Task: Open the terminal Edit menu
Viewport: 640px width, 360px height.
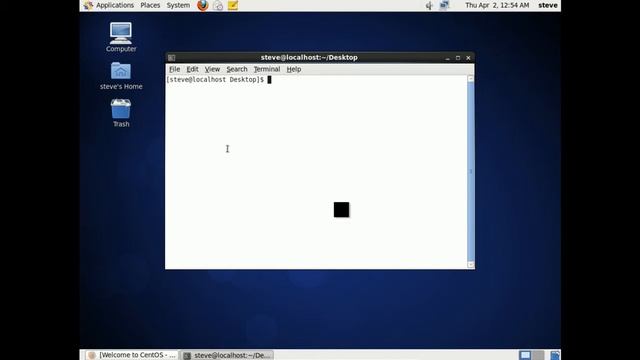Action: click(192, 69)
